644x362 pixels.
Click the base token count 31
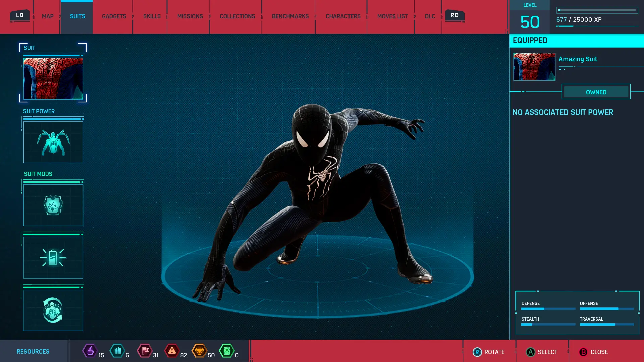coord(156,355)
